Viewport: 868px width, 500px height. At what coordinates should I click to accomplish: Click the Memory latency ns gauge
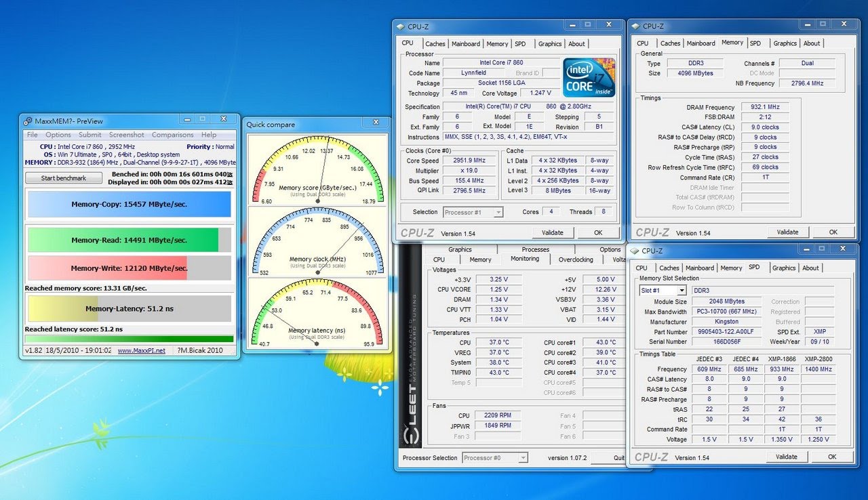click(x=317, y=312)
